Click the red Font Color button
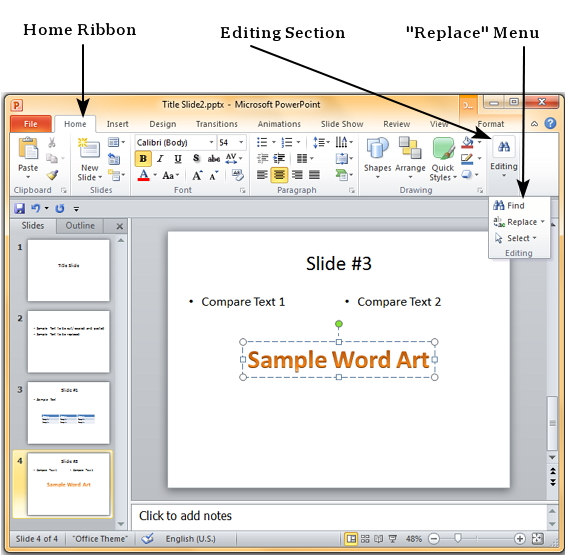The width and height of the screenshot is (565, 556). (143, 175)
